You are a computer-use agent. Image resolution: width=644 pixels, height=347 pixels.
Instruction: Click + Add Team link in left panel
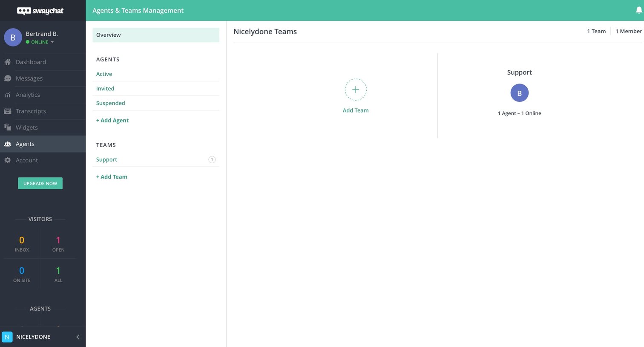112,177
